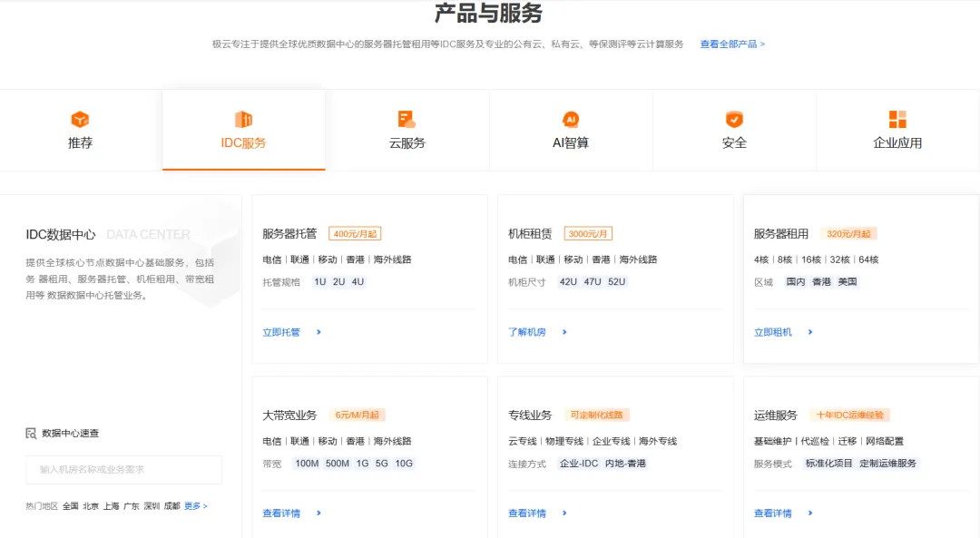Screen dimensions: 980x538
Task: Open 查看全部产品 link
Action: [731, 44]
